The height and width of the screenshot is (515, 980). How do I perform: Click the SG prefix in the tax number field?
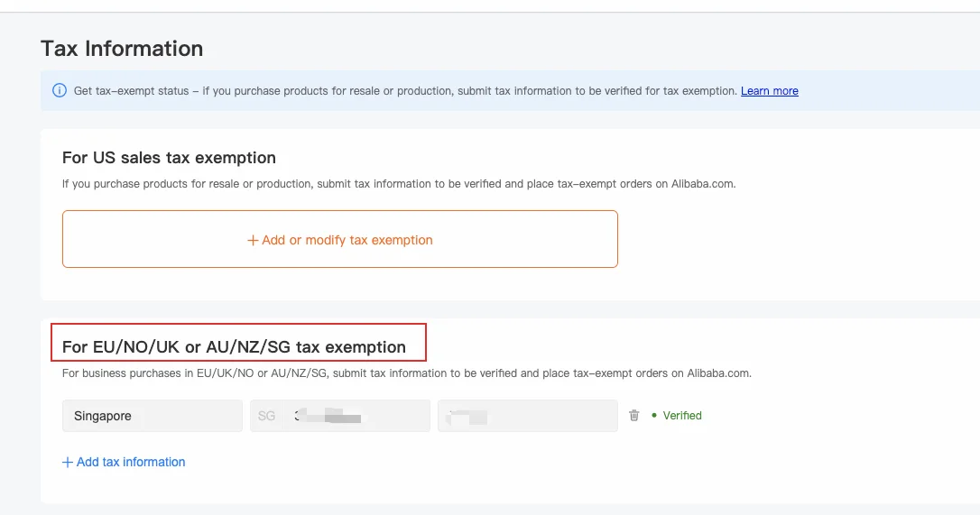tap(266, 416)
